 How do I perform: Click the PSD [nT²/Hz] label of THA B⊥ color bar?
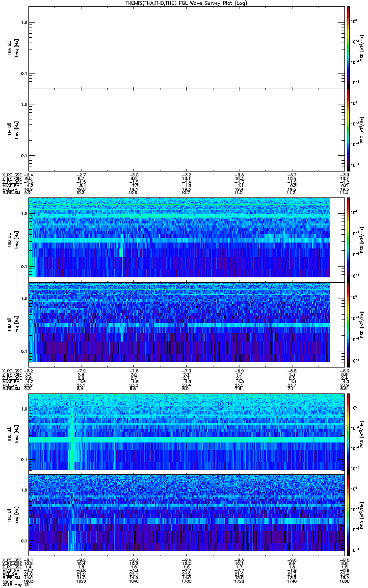tap(362, 47)
